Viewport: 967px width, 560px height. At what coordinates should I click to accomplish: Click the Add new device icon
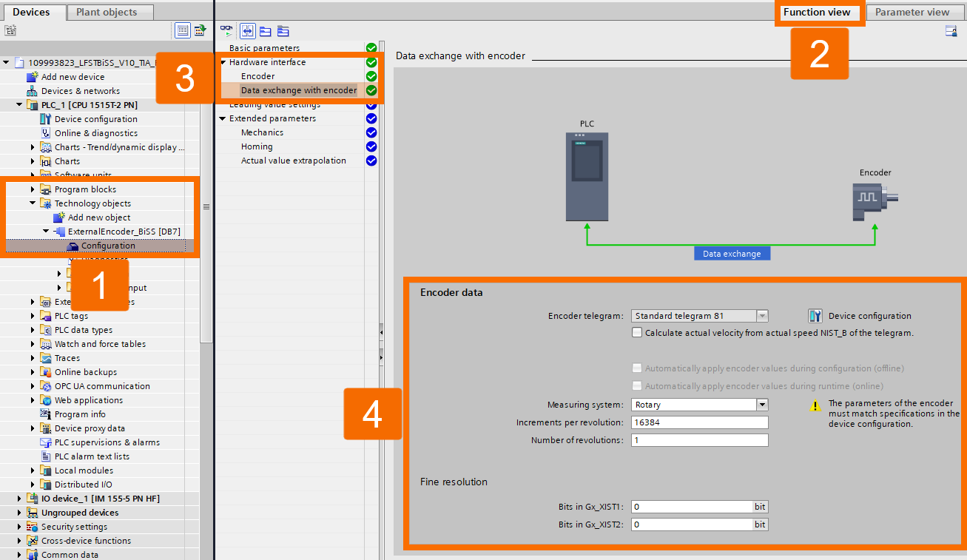(33, 77)
